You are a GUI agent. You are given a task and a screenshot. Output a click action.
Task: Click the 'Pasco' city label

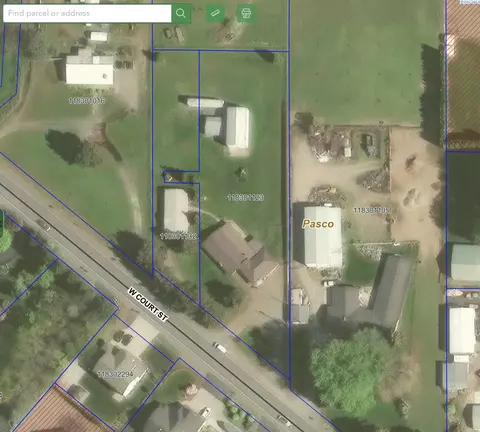318,224
